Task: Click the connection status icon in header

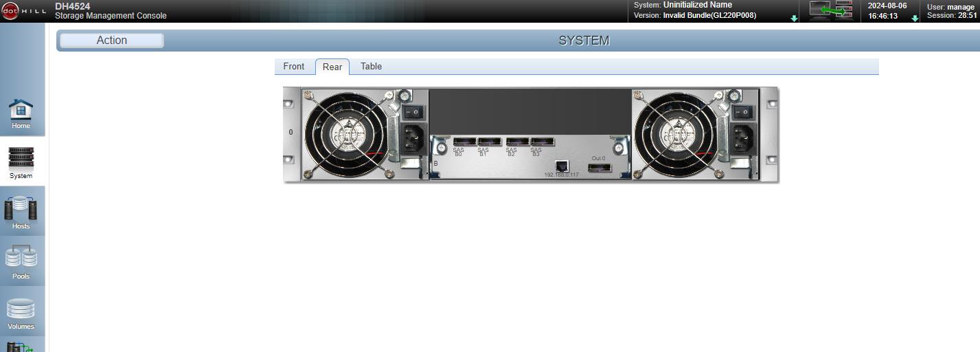Action: pos(830,11)
